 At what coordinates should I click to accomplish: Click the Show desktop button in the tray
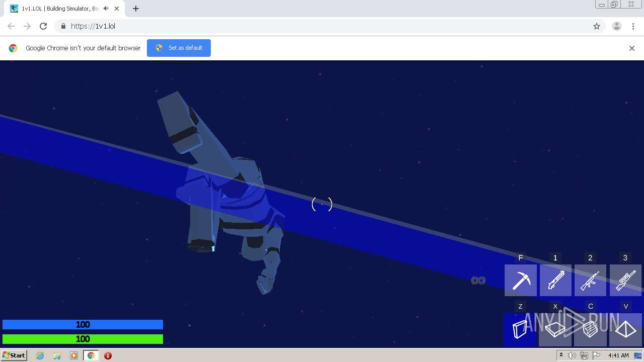638,355
